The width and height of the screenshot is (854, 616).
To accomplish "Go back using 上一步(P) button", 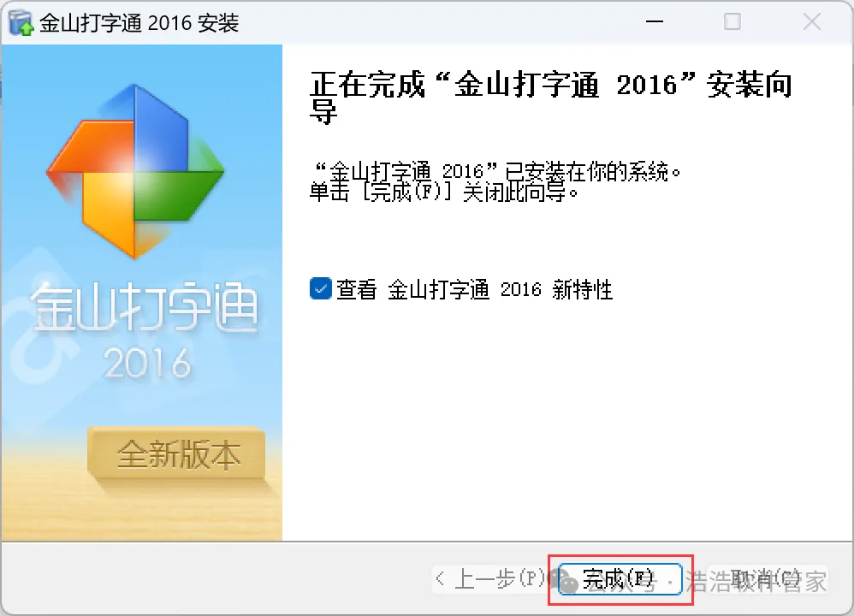I will point(490,578).
